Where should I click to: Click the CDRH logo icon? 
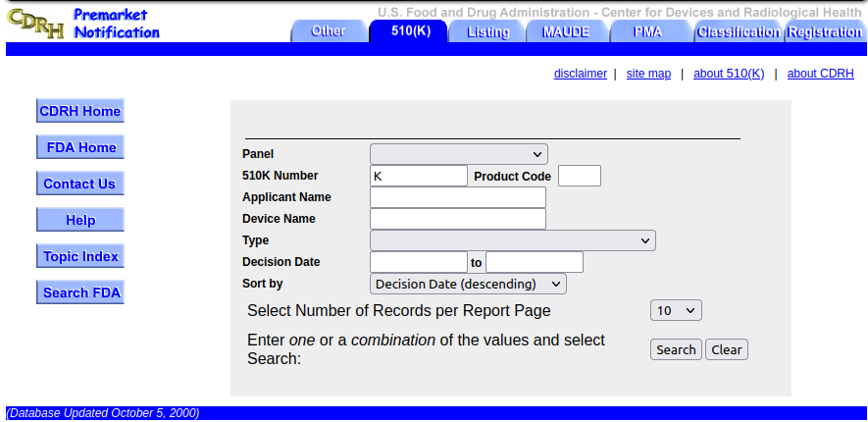coord(35,24)
